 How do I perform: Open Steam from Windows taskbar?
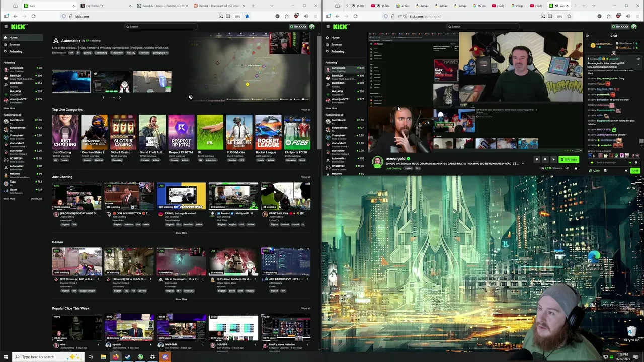[x=128, y=357]
